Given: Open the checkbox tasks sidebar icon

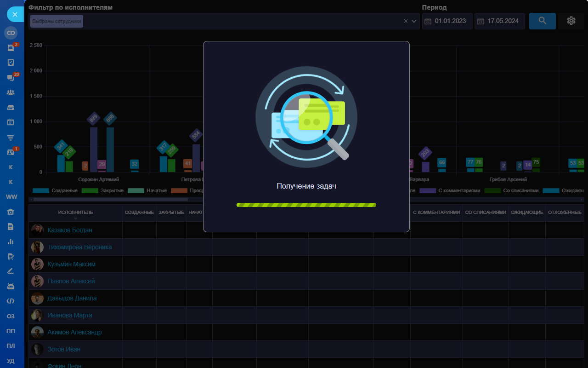Looking at the screenshot, I should click(11, 63).
